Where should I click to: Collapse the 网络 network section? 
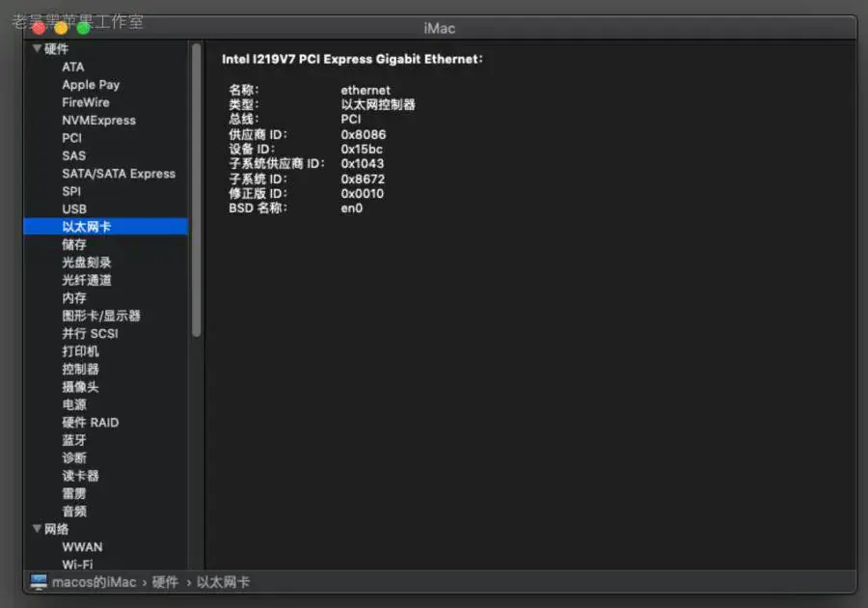[x=37, y=529]
